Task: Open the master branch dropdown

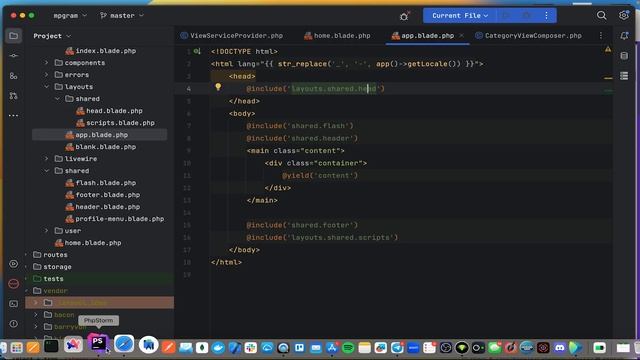Action: [x=122, y=16]
